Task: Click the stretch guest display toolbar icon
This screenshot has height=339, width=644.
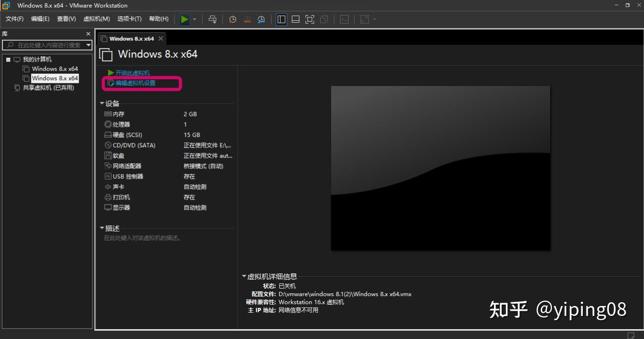Action: point(365,19)
